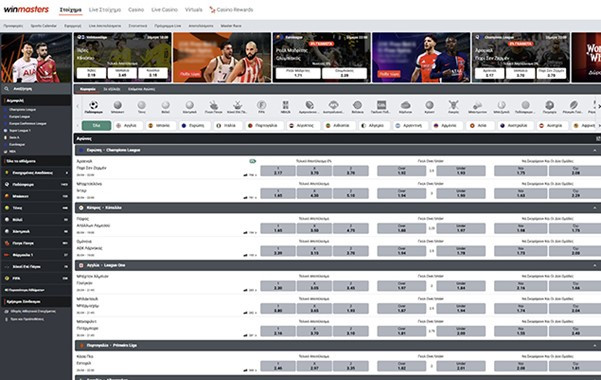Filter matches by the Αργεντινή chip
601x380 pixels.
pos(409,125)
